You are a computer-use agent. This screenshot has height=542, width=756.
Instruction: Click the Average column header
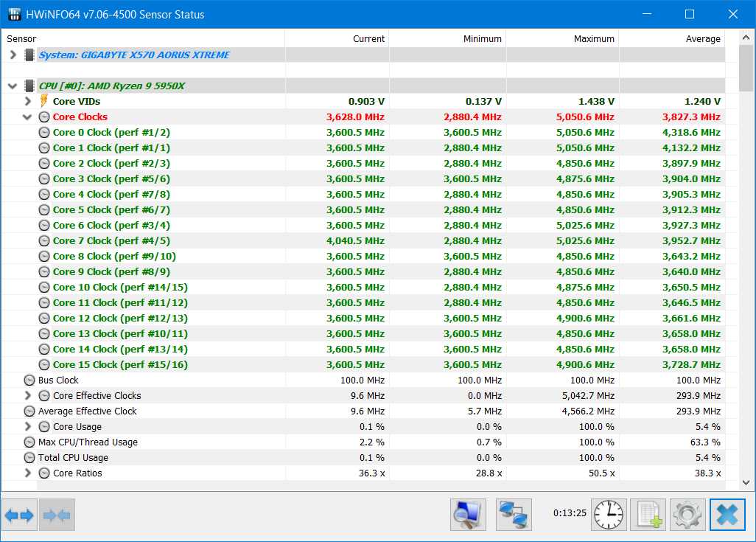click(x=672, y=38)
